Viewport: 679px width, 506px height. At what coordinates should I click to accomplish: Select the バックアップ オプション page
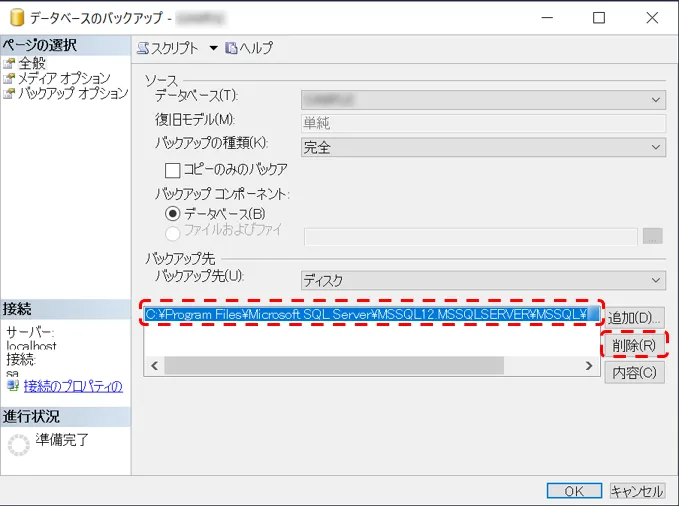tap(72, 93)
